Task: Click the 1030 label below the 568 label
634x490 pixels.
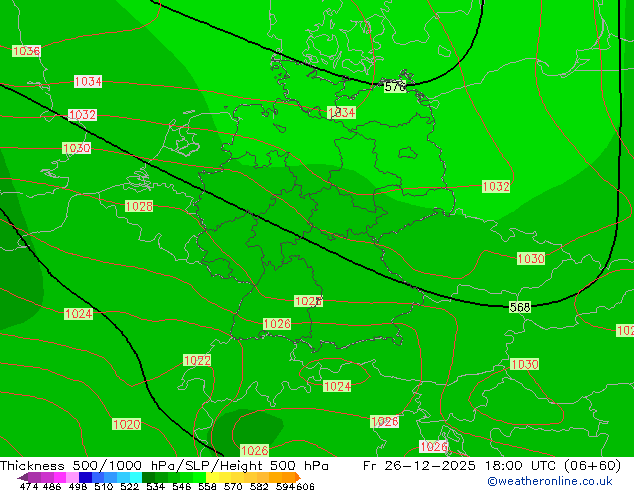Action: 524,364
